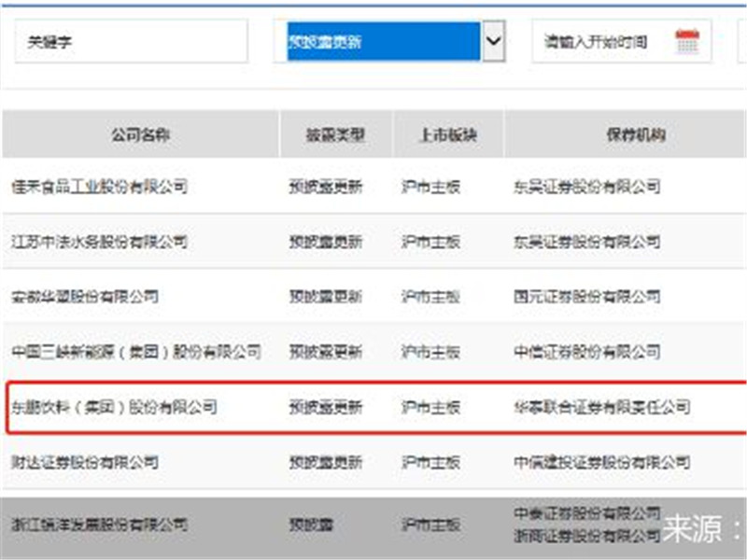The height and width of the screenshot is (560, 747).
Task: Click 国元证券股份有限公司 sponsor cell
Action: (587, 297)
